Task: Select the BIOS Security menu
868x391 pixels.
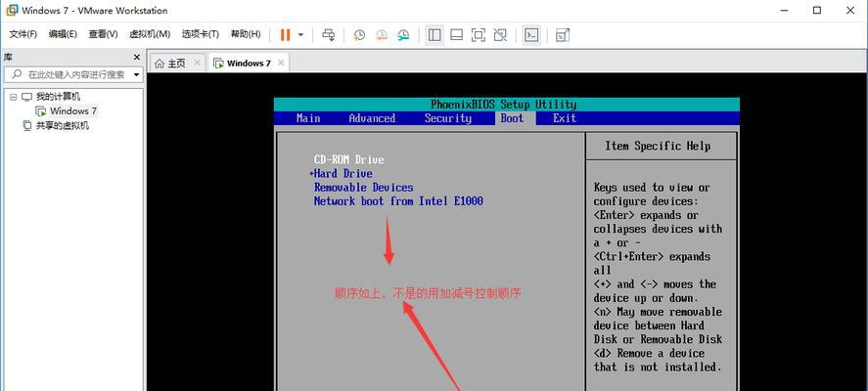Action: coord(448,118)
